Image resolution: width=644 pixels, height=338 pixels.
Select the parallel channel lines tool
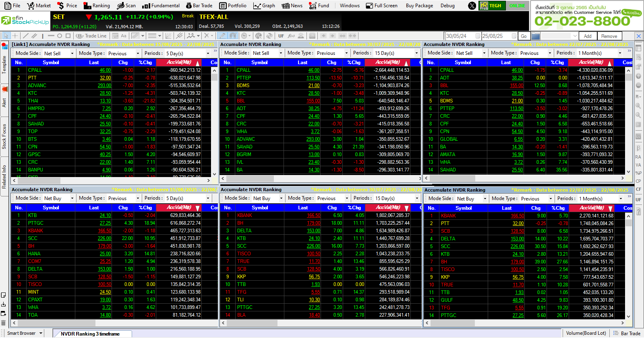34,36
